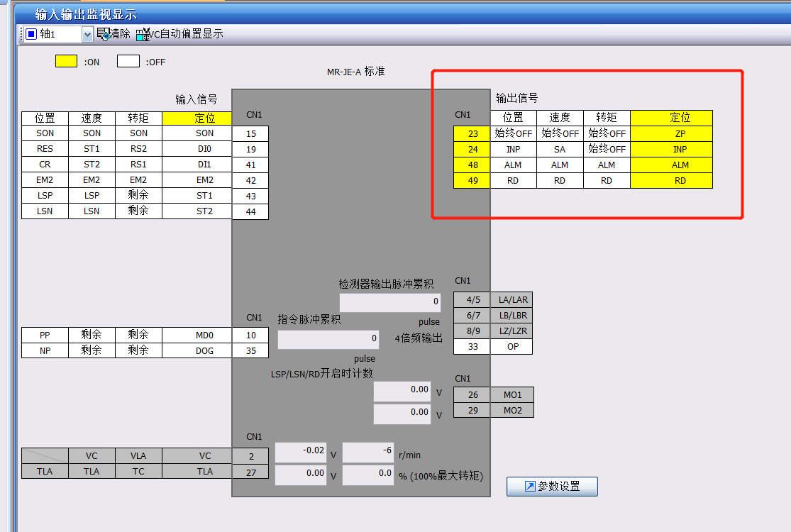The image size is (791, 532).
Task: Click the -6 r/min speed field
Action: (367, 451)
